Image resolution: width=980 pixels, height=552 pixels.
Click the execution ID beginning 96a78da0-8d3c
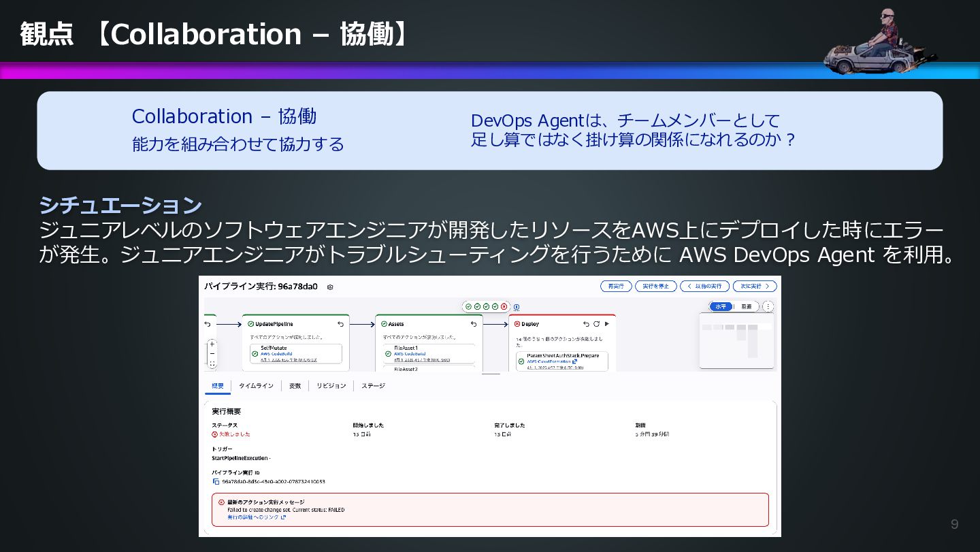tap(274, 481)
